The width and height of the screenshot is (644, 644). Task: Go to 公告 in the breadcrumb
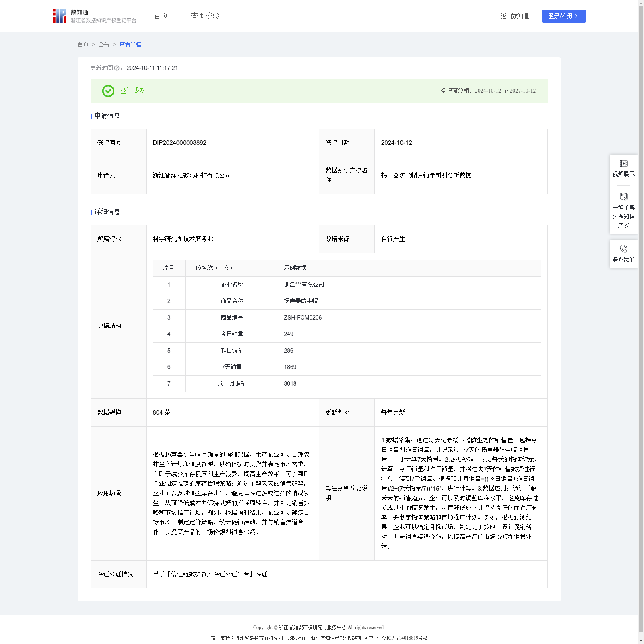(x=104, y=45)
